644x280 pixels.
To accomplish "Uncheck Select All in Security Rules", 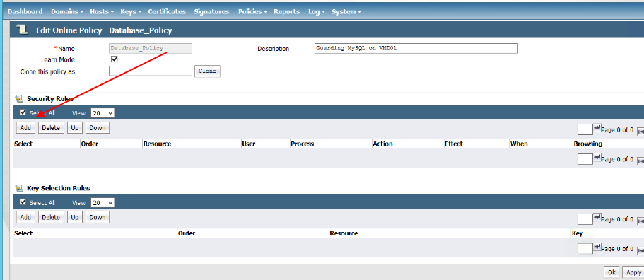I will coord(23,112).
